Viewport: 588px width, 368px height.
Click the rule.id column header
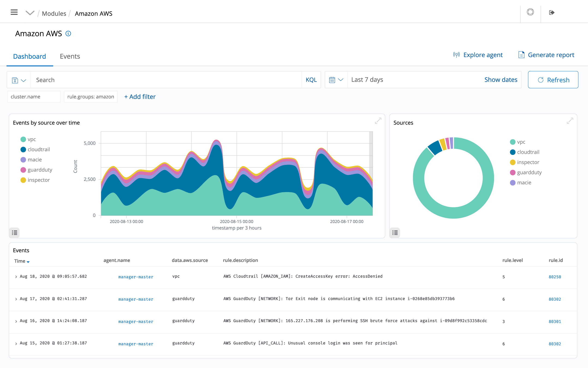tap(556, 260)
